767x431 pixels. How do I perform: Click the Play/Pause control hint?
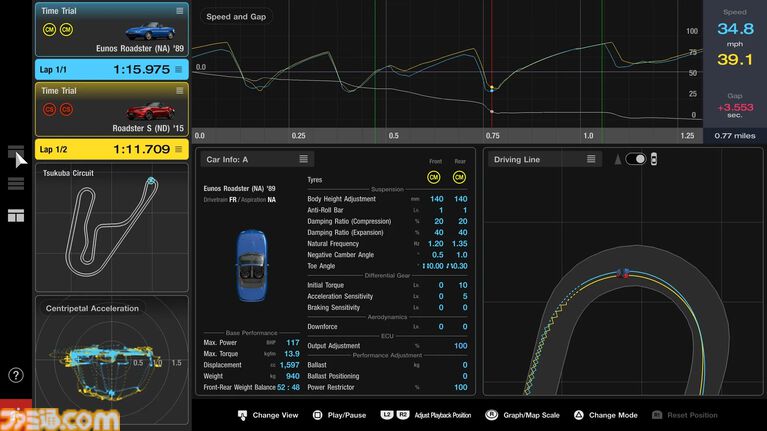(x=340, y=414)
